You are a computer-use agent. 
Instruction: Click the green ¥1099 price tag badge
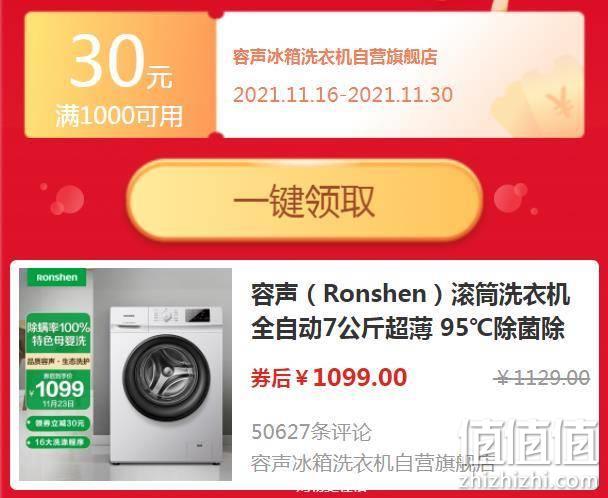tap(58, 390)
